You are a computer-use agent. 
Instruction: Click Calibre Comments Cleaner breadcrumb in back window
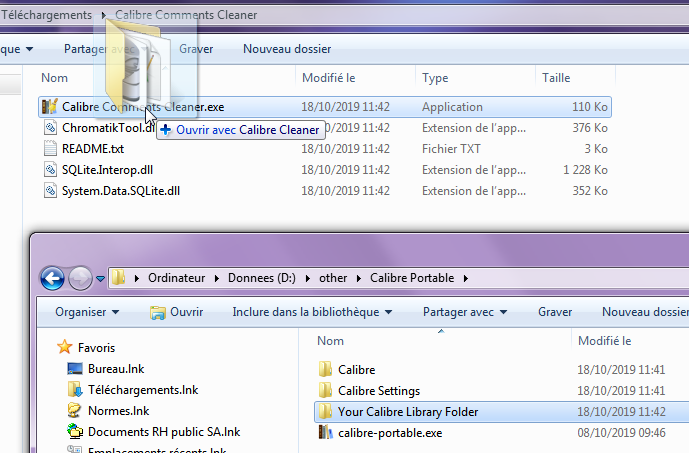pos(186,15)
